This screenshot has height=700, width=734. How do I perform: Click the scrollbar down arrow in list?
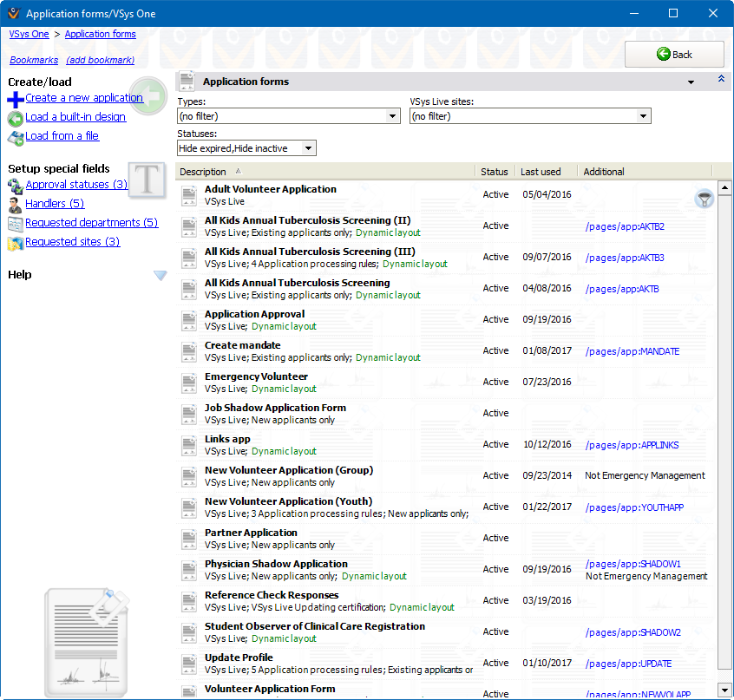725,690
